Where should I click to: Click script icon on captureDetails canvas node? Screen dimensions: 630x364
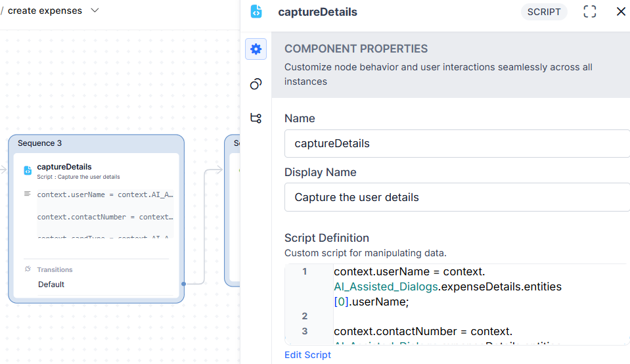[x=28, y=170]
